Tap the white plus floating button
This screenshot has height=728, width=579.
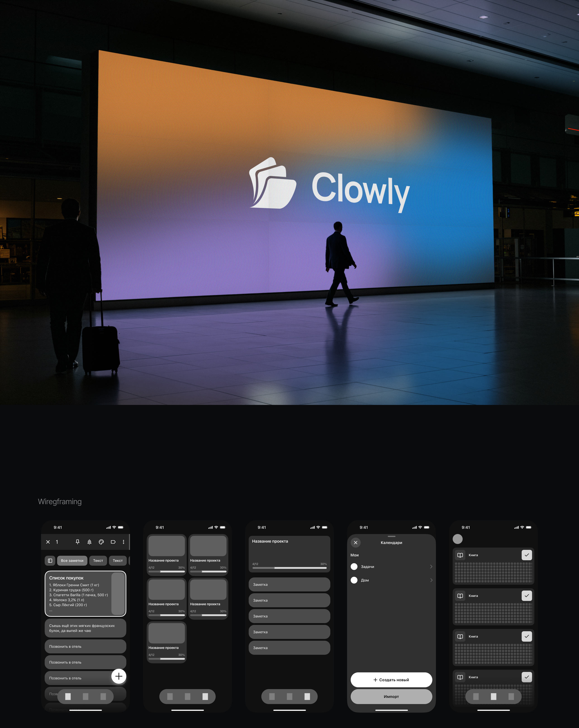(119, 676)
